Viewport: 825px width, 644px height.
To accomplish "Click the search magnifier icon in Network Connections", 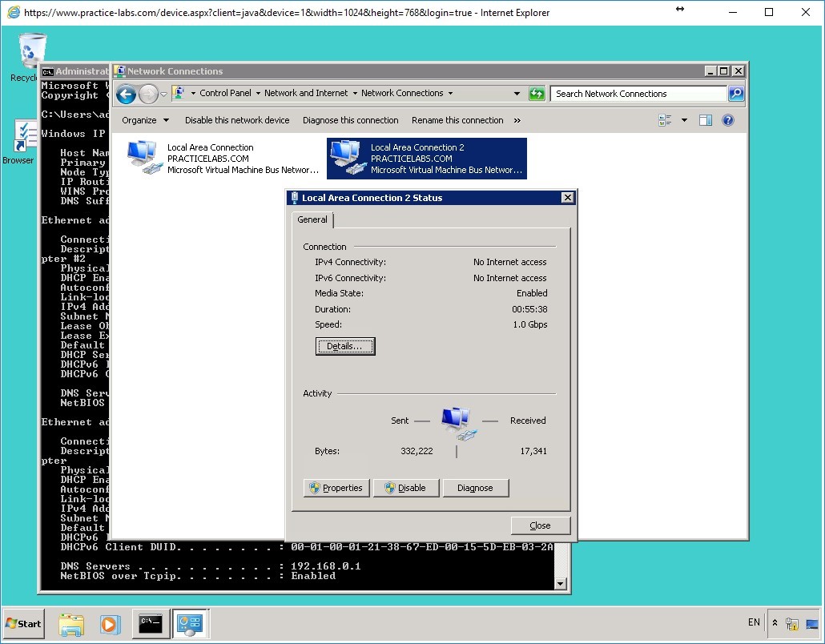I will tap(735, 93).
